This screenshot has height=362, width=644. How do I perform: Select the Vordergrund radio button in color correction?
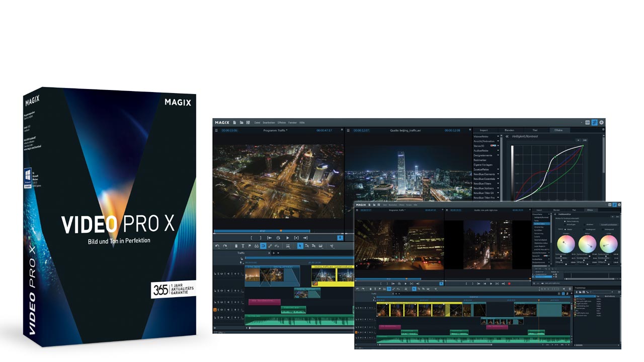(583, 229)
